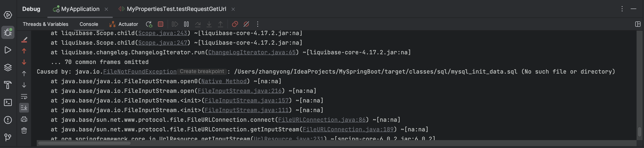
Task: Select the Actuator tab
Action: 128,24
